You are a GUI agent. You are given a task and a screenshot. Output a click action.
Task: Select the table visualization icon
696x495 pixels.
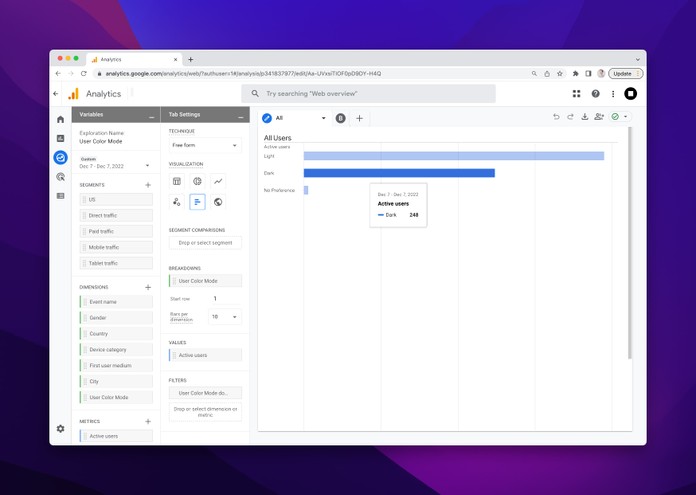coord(177,181)
